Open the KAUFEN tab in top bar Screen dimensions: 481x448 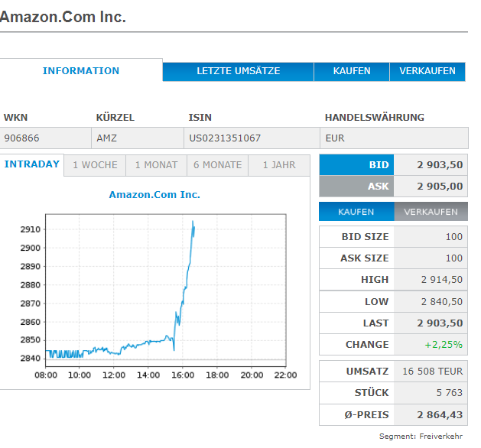352,71
